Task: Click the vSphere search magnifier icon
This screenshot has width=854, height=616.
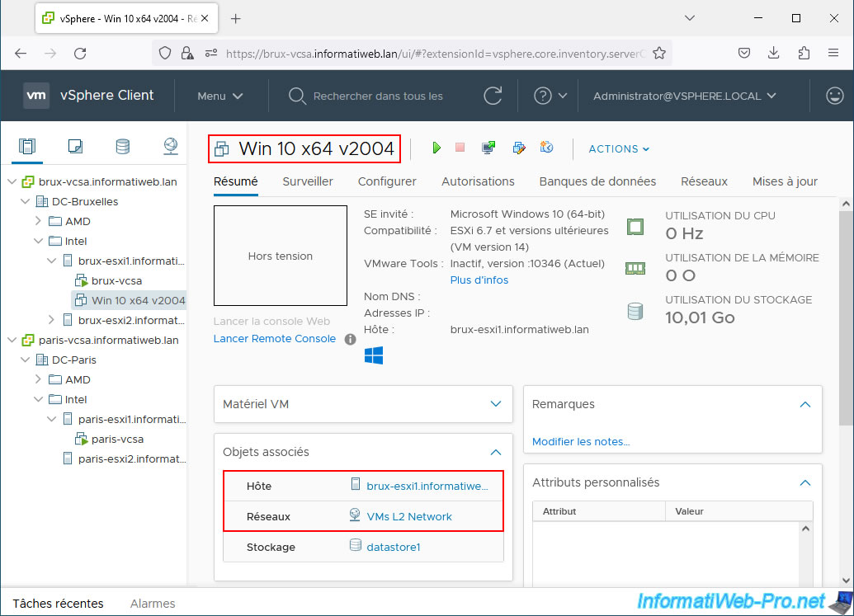Action: 297,96
